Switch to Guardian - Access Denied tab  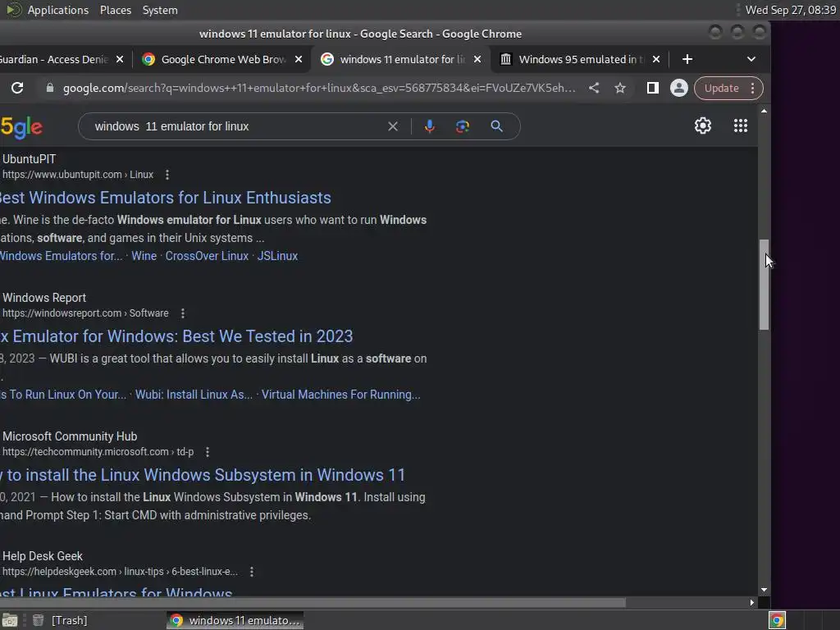53,59
